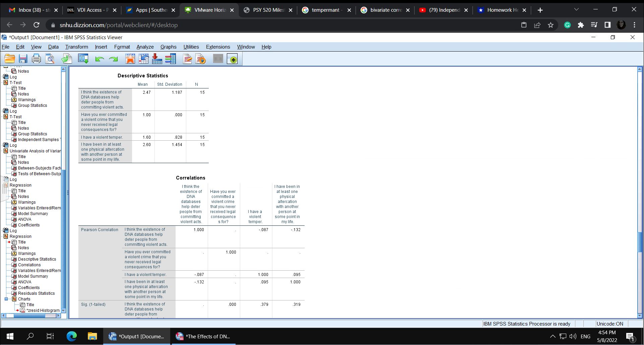The height and width of the screenshot is (345, 644).
Task: Redo the last undone action
Action: pyautogui.click(x=113, y=59)
